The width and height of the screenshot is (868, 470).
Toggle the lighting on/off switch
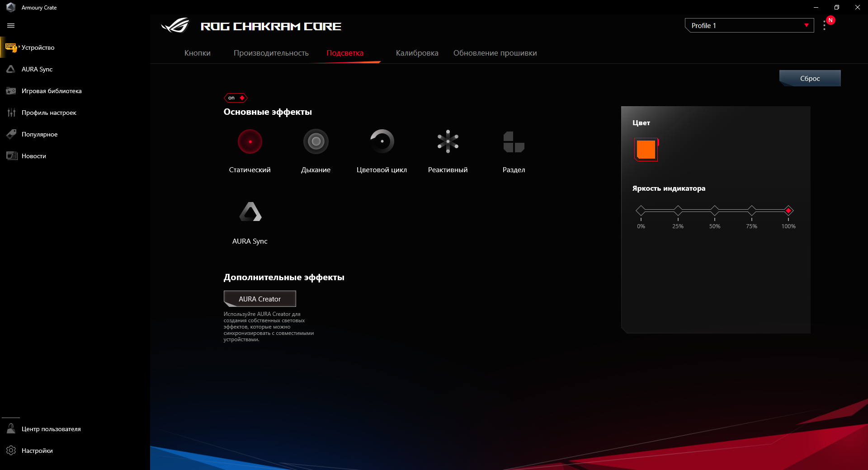(236, 98)
